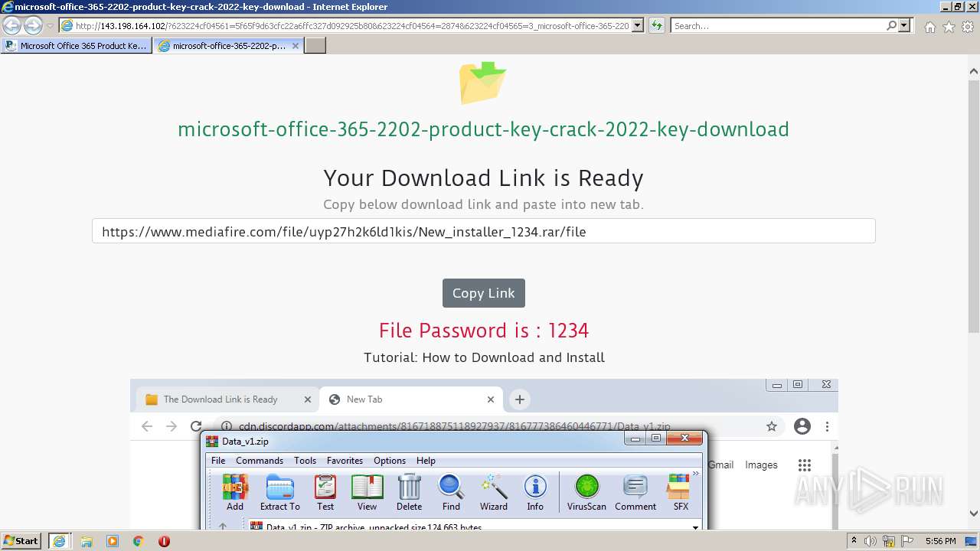Open IE Tools gear menu
Viewport: 980px width, 551px height.
pos(969,27)
